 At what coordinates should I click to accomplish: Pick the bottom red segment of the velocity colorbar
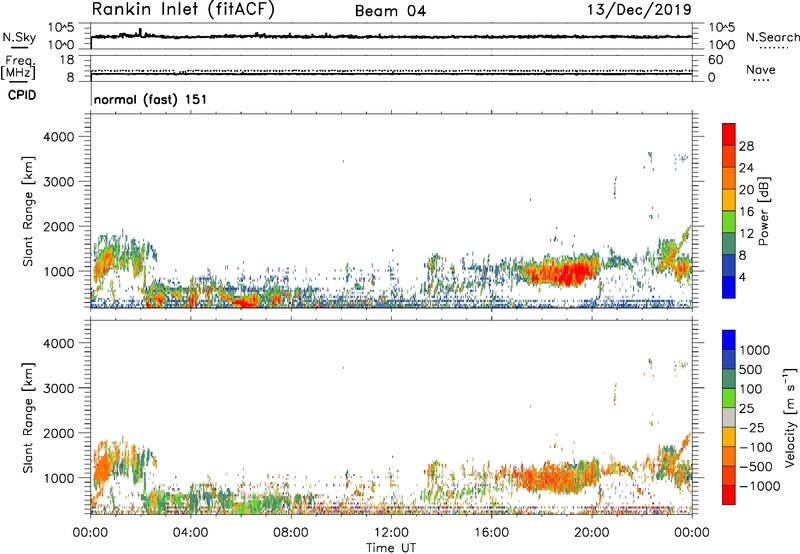[x=729, y=495]
